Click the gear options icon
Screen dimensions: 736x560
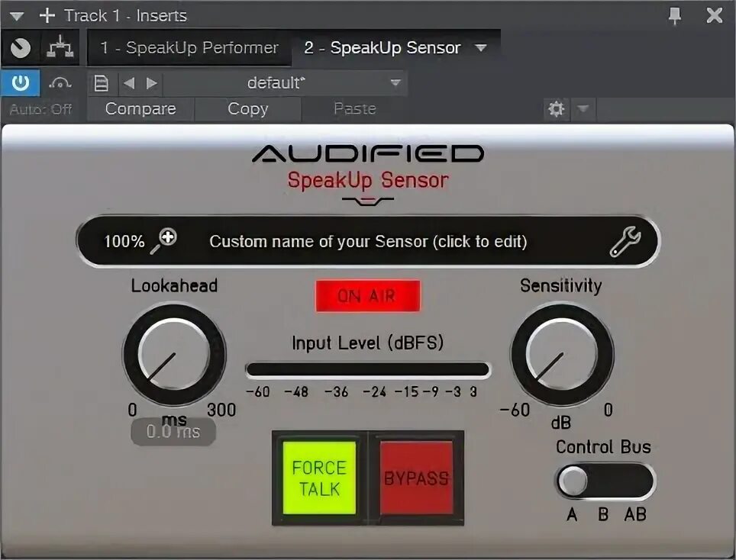(556, 109)
